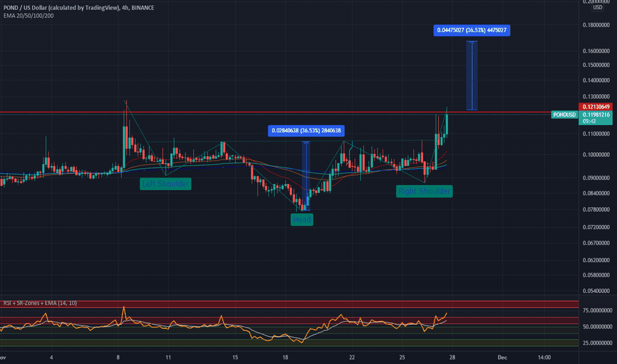Click the RSI 50.00000000 axis value

[x=597, y=327]
